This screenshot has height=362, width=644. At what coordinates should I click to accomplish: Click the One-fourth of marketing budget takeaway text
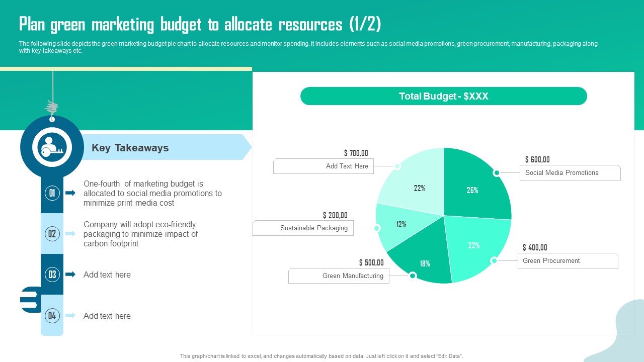click(x=152, y=194)
